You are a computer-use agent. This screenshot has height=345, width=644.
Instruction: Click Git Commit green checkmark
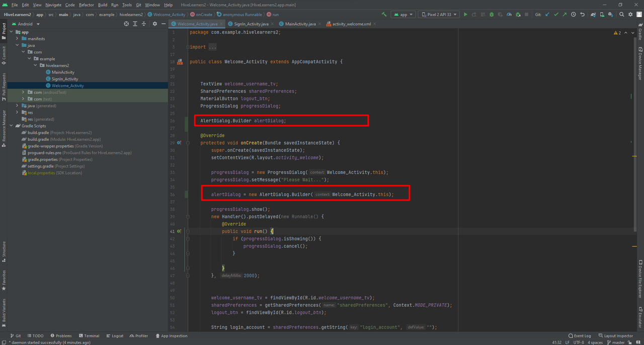[x=556, y=15]
